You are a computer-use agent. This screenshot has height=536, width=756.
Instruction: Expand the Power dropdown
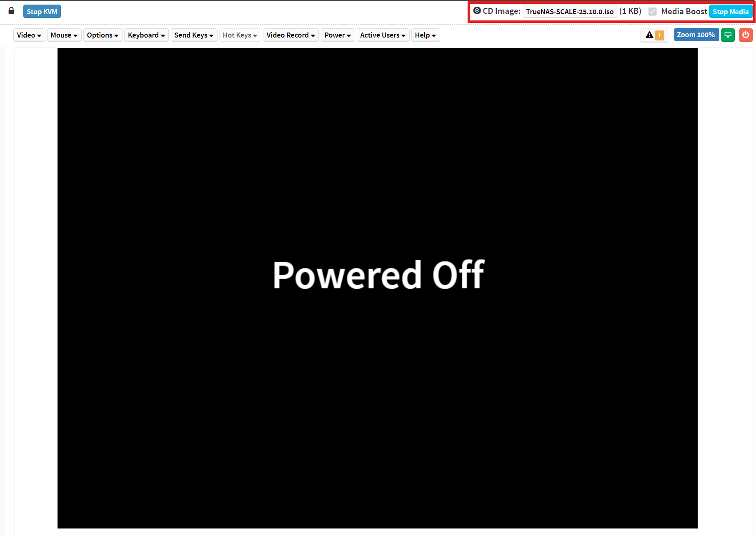(x=337, y=35)
